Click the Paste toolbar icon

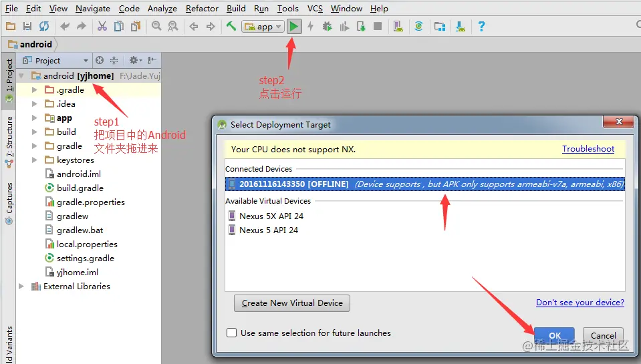[135, 27]
